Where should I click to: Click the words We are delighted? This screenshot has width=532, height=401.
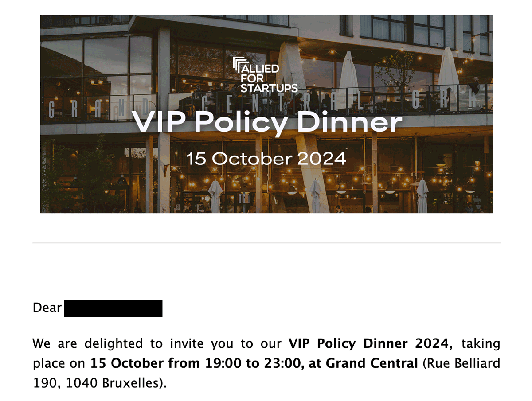pyautogui.click(x=82, y=344)
